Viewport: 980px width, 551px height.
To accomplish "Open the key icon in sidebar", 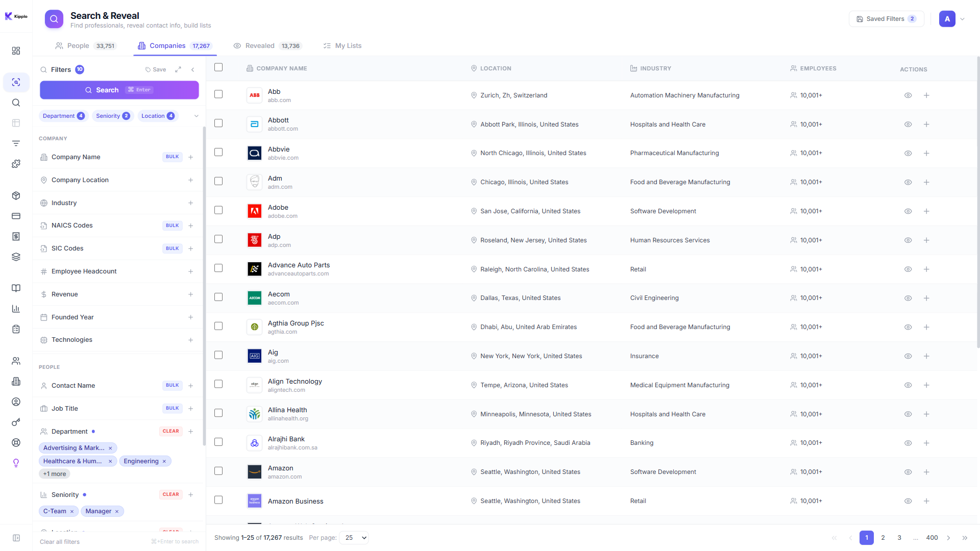I will [16, 422].
